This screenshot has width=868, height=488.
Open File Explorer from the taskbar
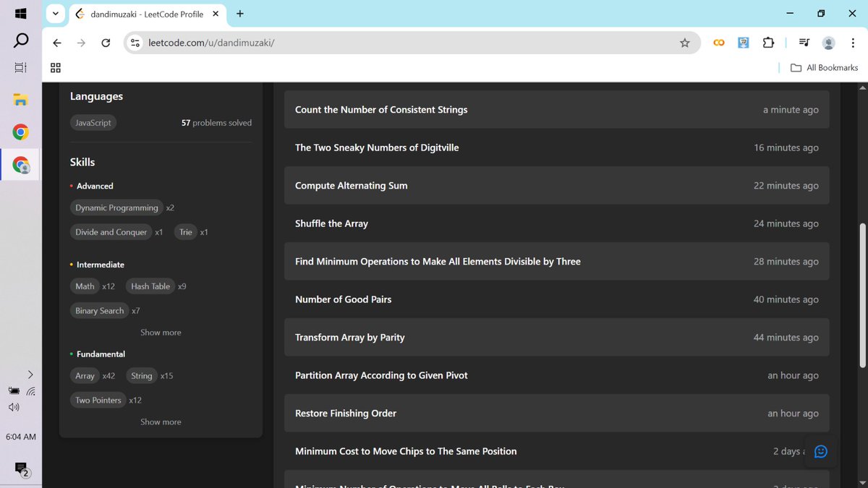(20, 100)
